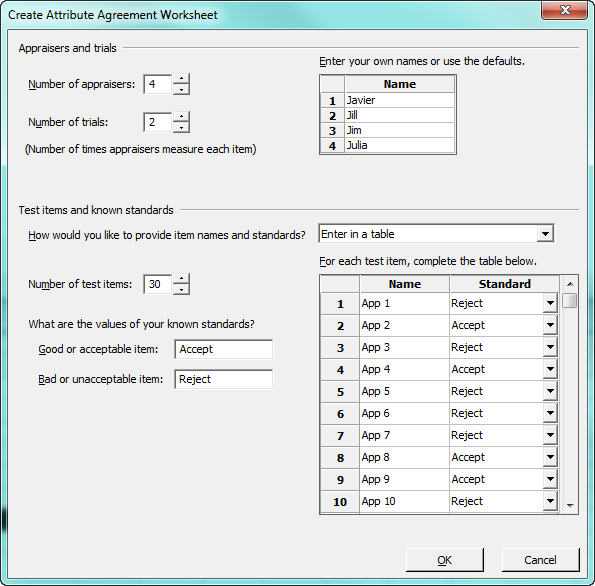
Task: Select row header 5 in test items table
Action: tap(340, 392)
